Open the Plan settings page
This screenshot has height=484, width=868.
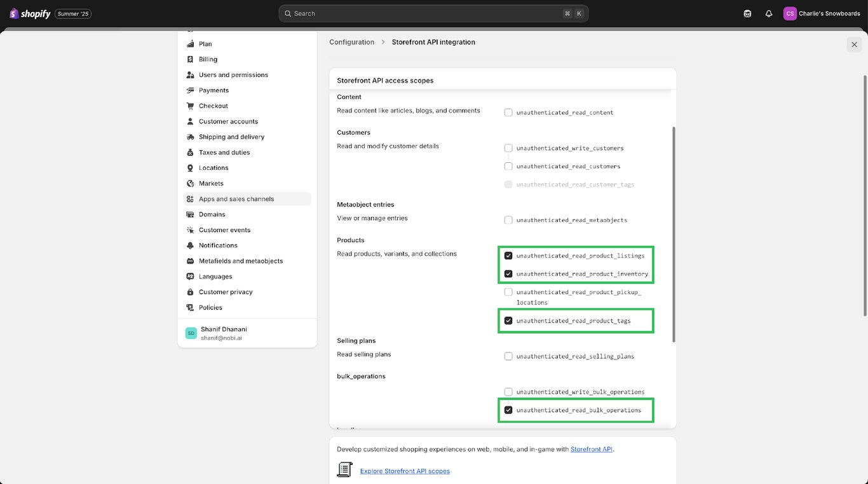pyautogui.click(x=247, y=44)
